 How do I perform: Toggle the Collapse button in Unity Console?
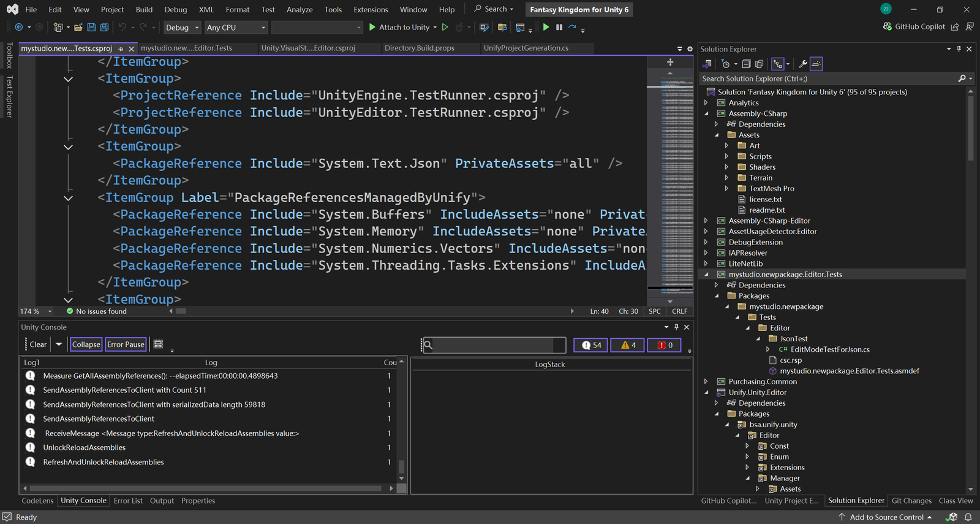(86, 344)
